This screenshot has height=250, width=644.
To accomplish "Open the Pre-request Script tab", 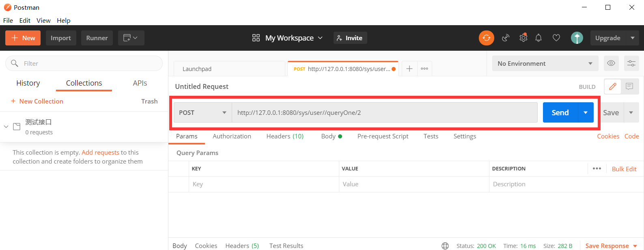I will [x=383, y=136].
